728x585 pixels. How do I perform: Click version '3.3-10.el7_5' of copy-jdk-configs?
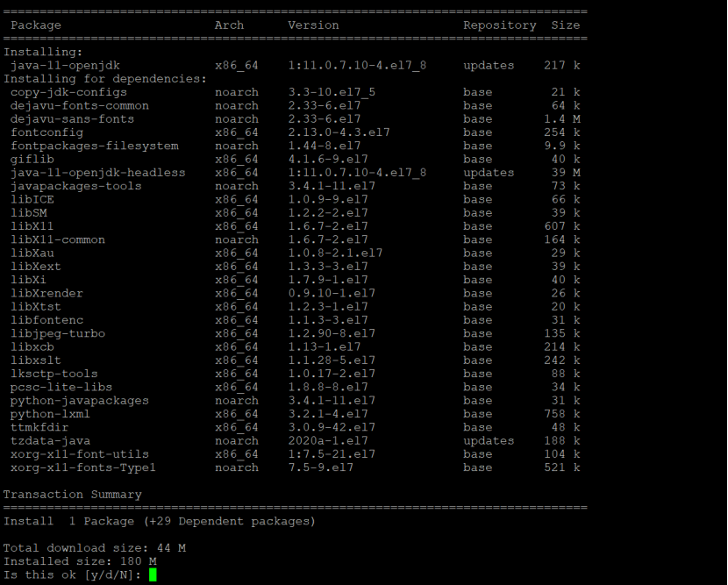point(332,93)
